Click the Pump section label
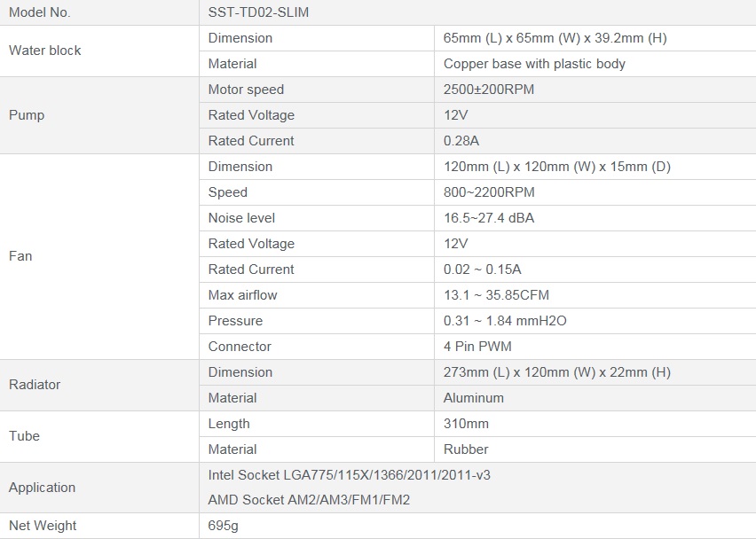The height and width of the screenshot is (539, 756). tap(27, 115)
